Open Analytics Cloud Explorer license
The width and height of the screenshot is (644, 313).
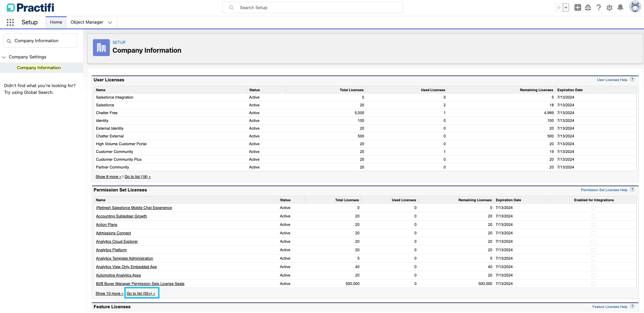(x=117, y=241)
